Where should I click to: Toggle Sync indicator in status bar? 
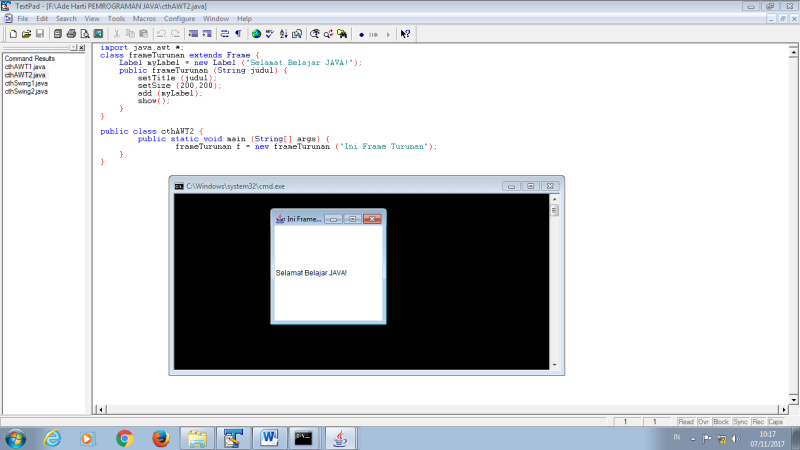click(740, 422)
